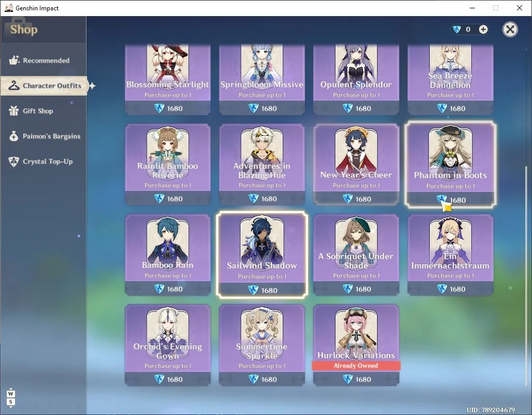Click the crystal icon beside Crystal Top-Up
Viewport: 532px width, 415px height.
(x=14, y=161)
